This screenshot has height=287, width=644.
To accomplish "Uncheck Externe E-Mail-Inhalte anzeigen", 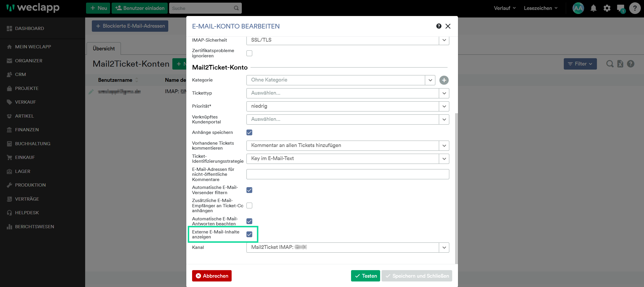I will coord(249,234).
